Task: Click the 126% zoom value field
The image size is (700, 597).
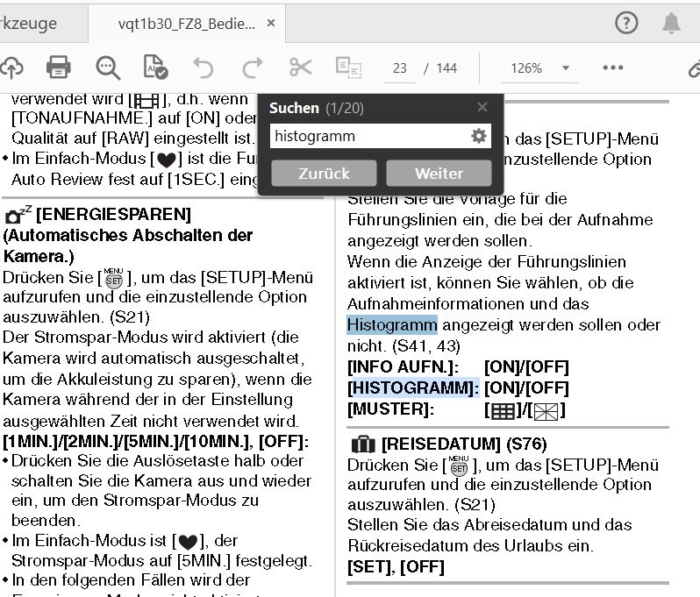Action: [527, 68]
